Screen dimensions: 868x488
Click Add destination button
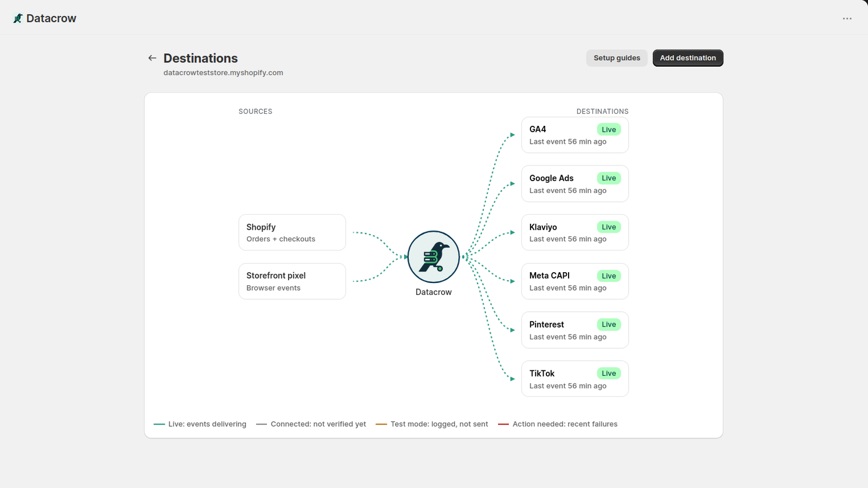point(688,58)
